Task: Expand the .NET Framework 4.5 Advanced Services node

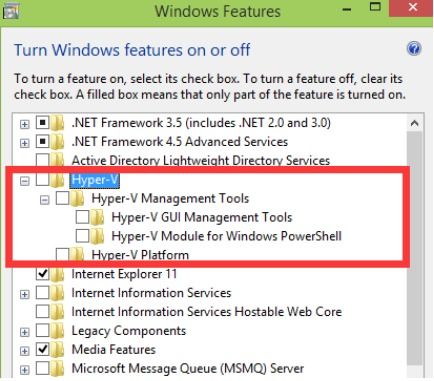Action: pyautogui.click(x=24, y=143)
